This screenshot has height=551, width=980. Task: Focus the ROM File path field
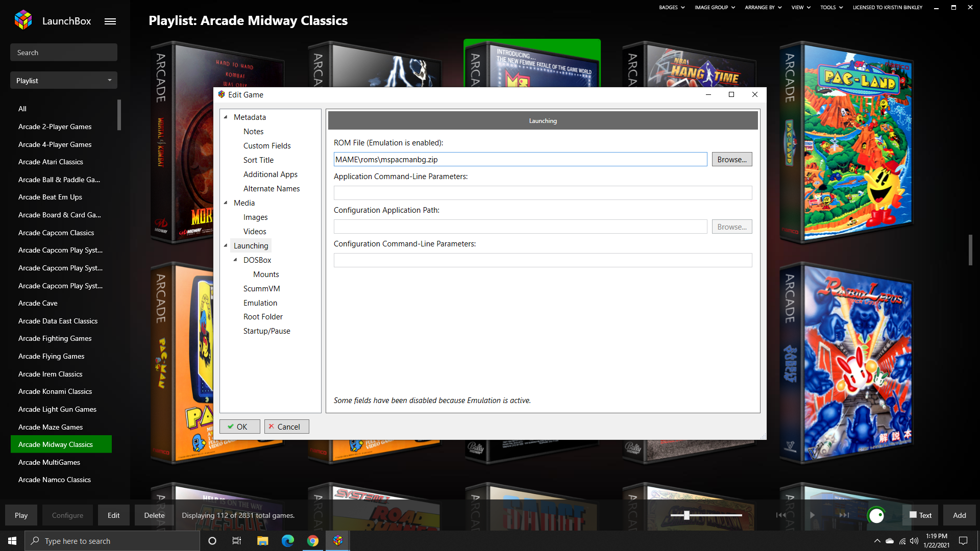coord(520,159)
